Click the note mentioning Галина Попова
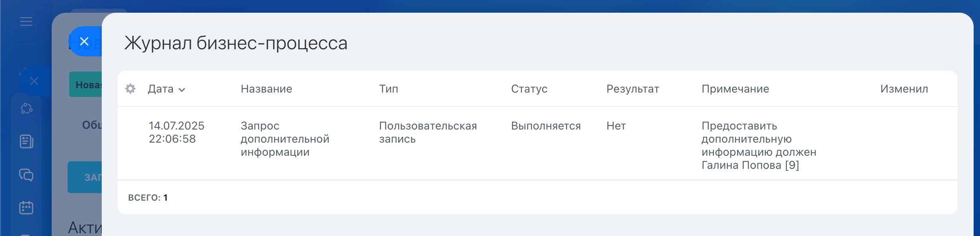The width and height of the screenshot is (980, 236). click(x=759, y=145)
